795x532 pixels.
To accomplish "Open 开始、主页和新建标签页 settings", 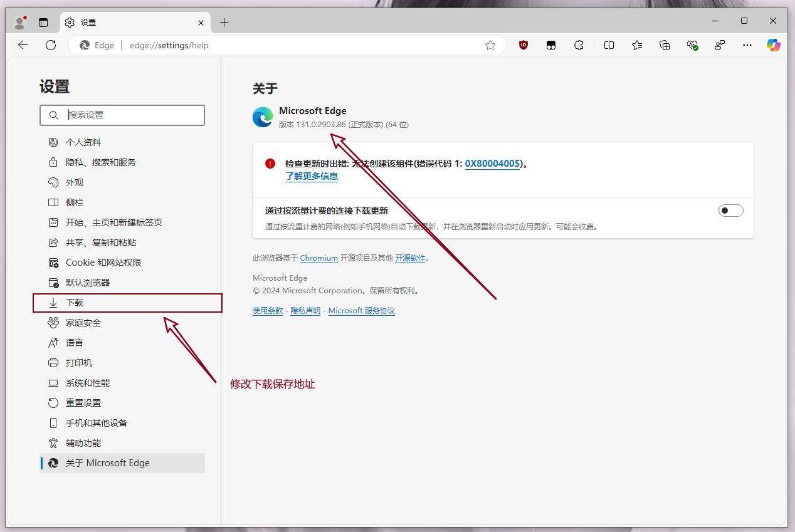I will (x=122, y=222).
